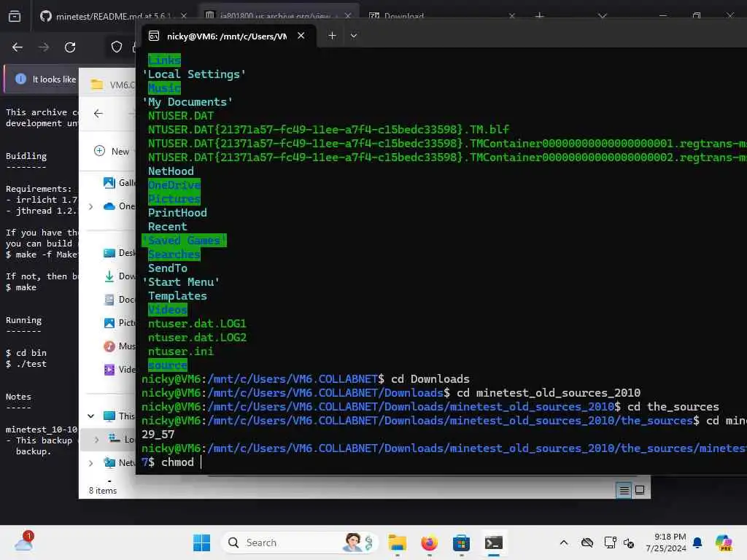This screenshot has height=560, width=747.
Task: Click the tracking protection shield icon
Action: point(117,47)
